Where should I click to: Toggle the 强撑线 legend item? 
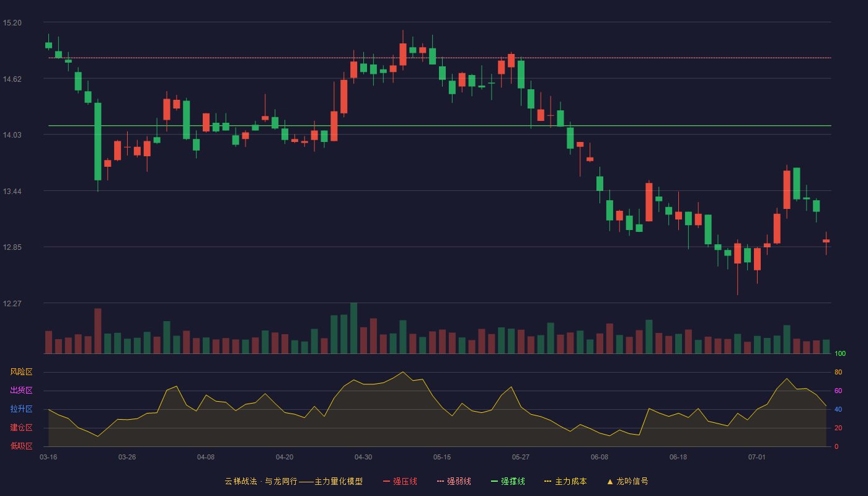click(x=508, y=481)
